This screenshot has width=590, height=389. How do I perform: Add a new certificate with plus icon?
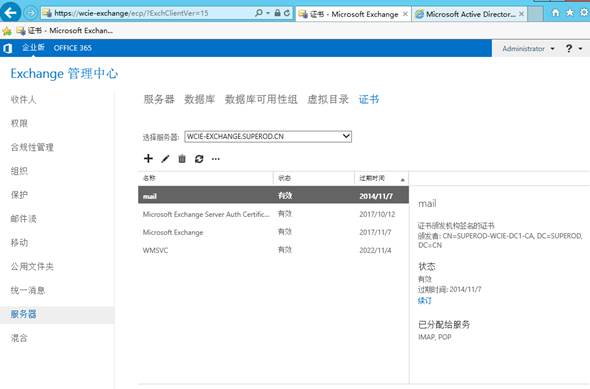[x=148, y=158]
